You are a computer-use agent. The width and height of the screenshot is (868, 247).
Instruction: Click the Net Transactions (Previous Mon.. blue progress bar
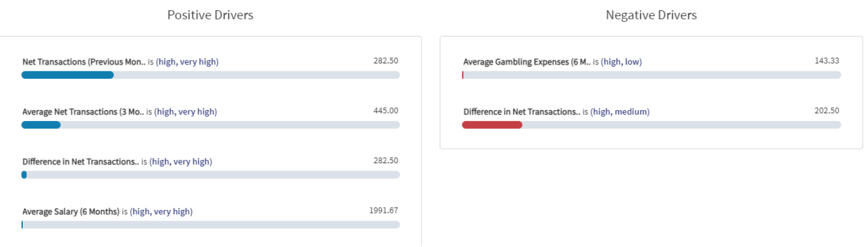click(67, 75)
